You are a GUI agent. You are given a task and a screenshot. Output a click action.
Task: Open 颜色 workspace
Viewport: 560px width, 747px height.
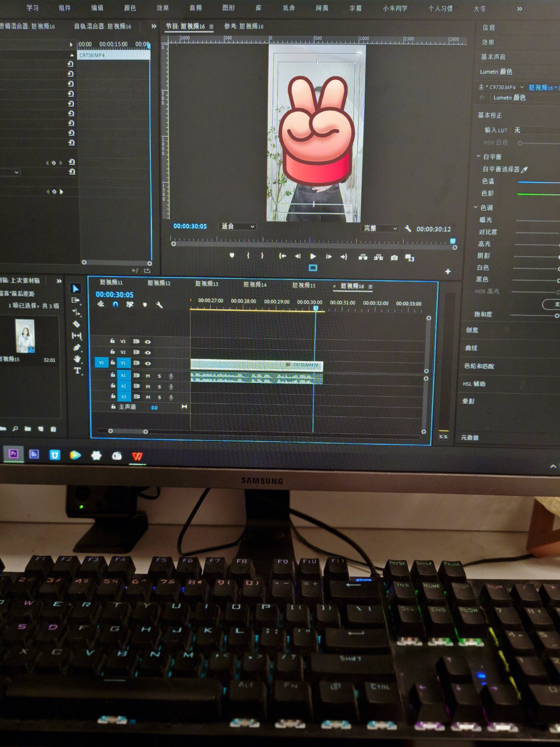[x=130, y=8]
